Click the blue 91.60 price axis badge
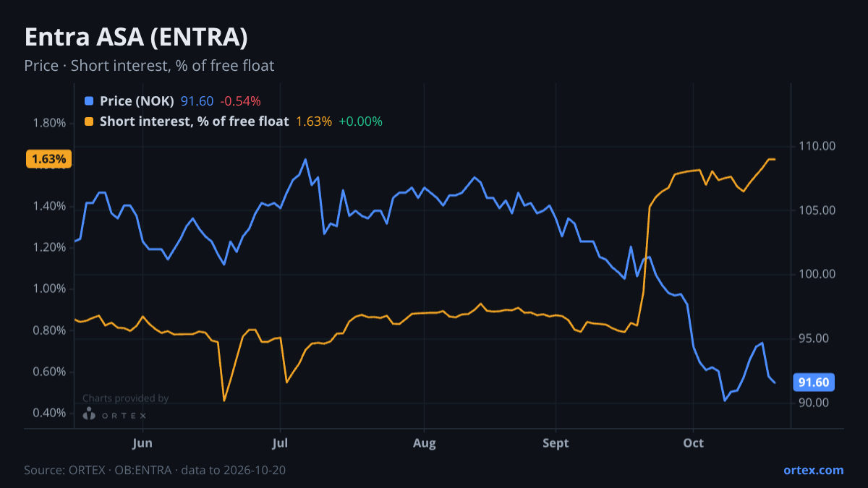The image size is (868, 488). pyautogui.click(x=815, y=382)
